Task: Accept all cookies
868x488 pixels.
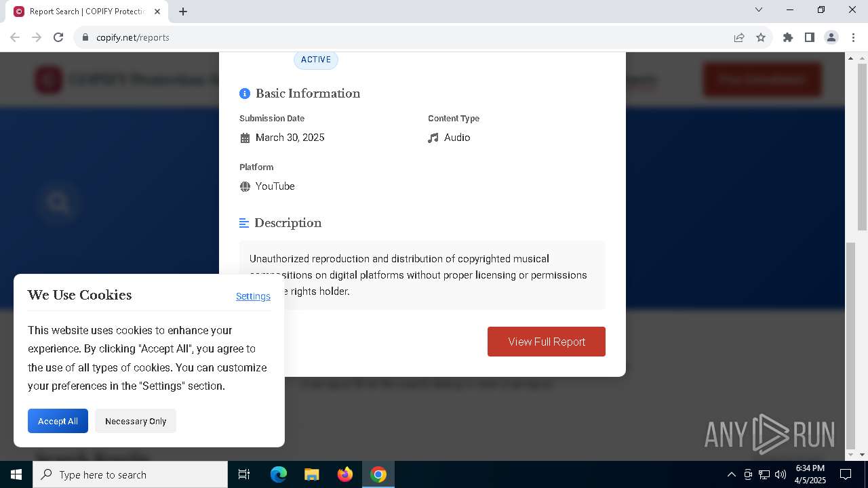Action: (x=58, y=421)
